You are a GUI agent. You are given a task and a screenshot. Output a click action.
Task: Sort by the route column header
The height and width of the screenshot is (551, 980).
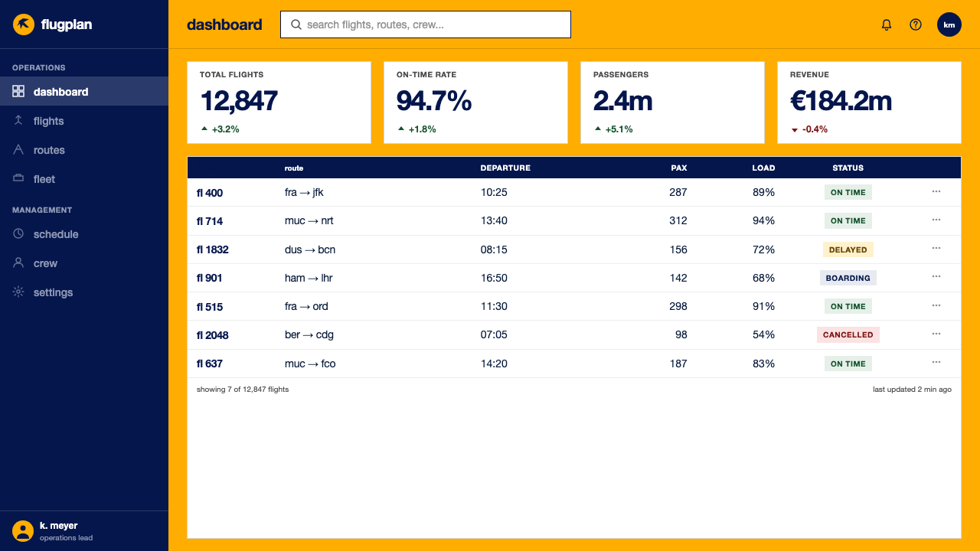[294, 168]
